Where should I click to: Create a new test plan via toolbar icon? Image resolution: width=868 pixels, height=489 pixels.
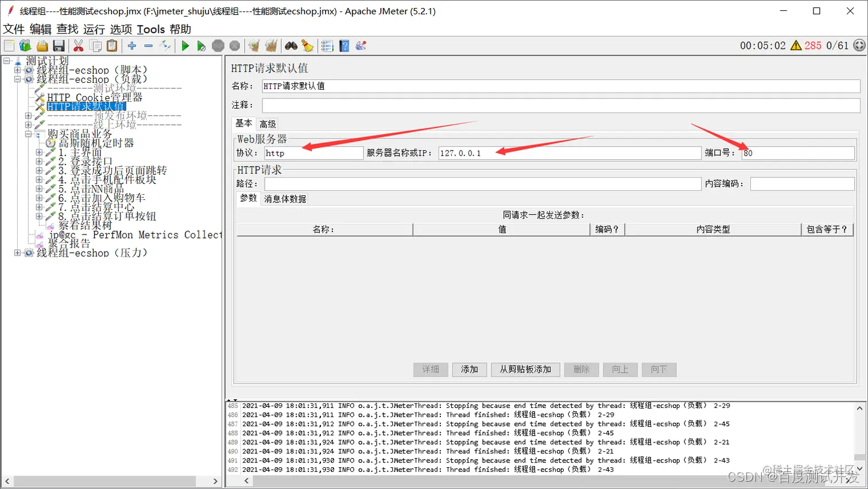pyautogui.click(x=9, y=46)
